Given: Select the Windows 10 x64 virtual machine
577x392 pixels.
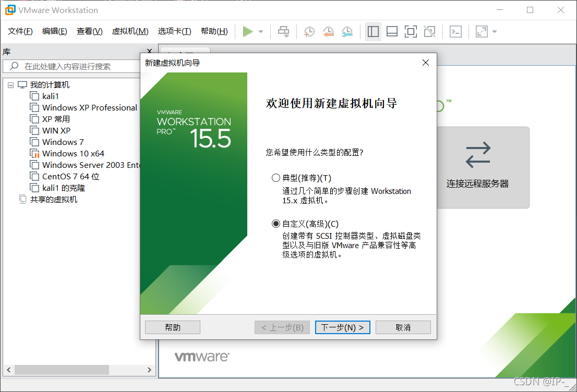Looking at the screenshot, I should 73,153.
